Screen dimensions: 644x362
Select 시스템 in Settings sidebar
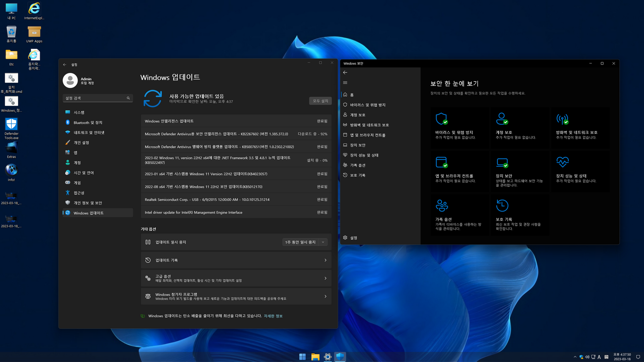tap(98, 112)
